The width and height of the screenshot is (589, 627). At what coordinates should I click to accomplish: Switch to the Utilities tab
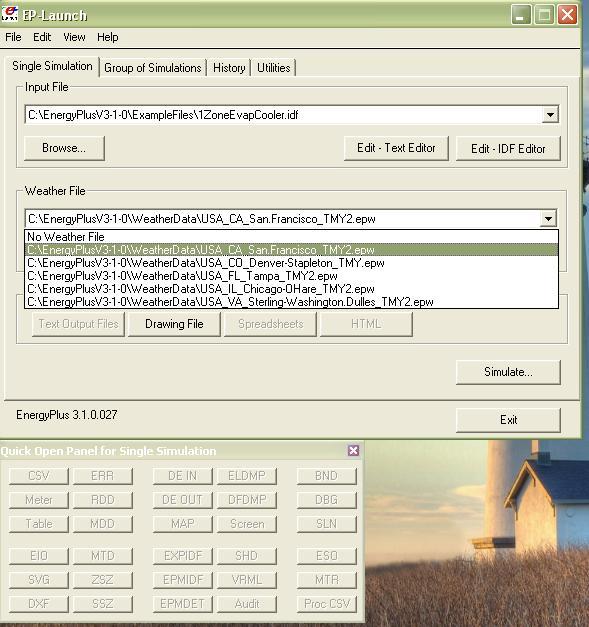274,68
